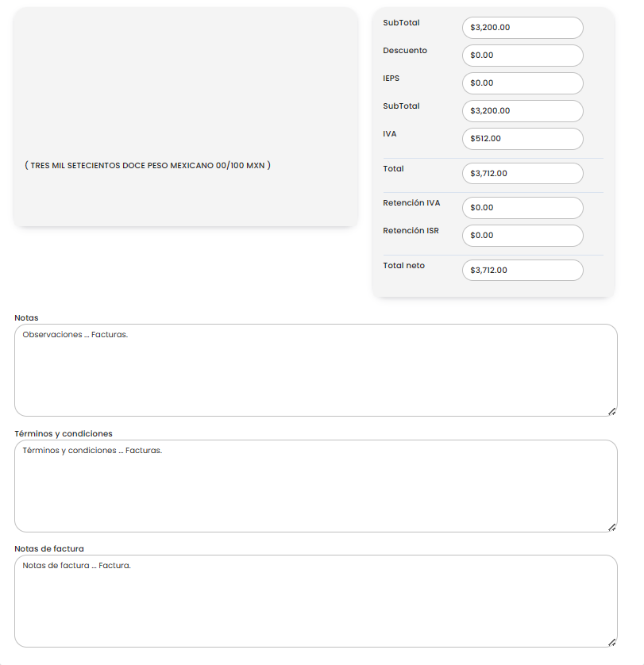This screenshot has width=644, height=665.
Task: Focus the Descuento amount field
Action: coord(522,56)
